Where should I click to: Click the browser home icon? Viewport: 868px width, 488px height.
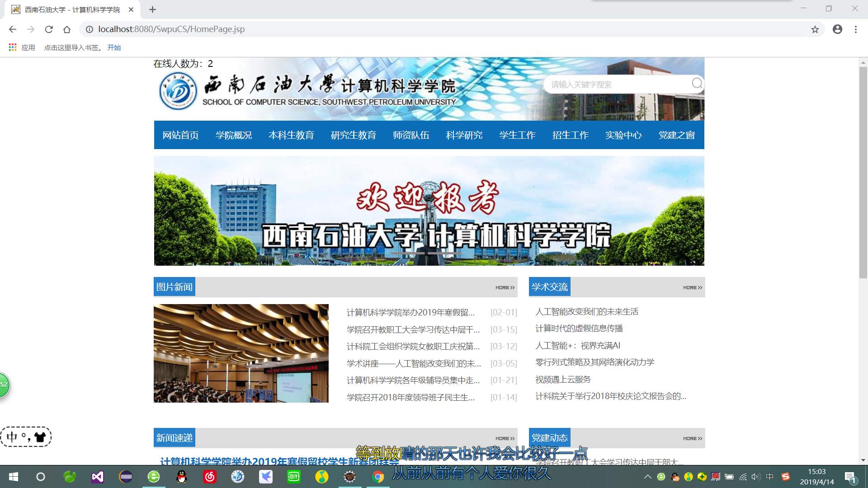(67, 29)
